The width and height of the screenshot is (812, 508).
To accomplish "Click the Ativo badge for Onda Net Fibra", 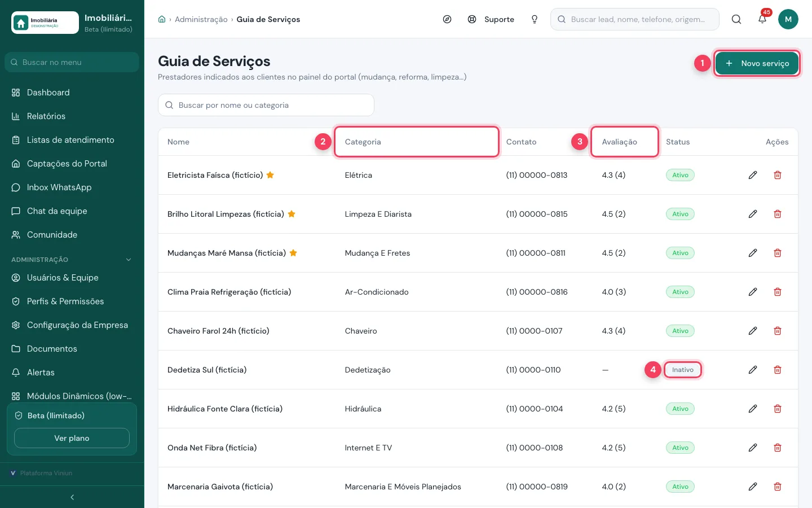I will click(x=681, y=448).
